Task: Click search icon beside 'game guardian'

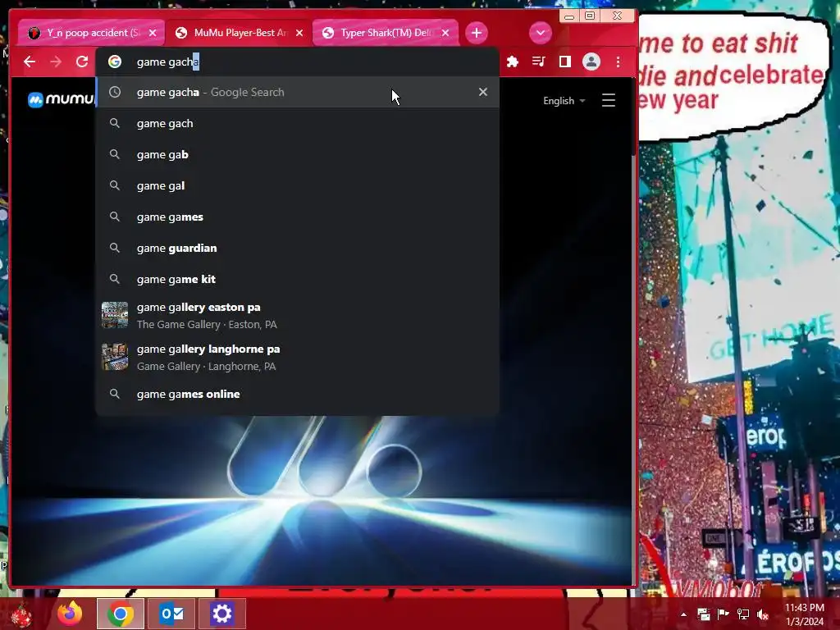Action: (x=115, y=248)
